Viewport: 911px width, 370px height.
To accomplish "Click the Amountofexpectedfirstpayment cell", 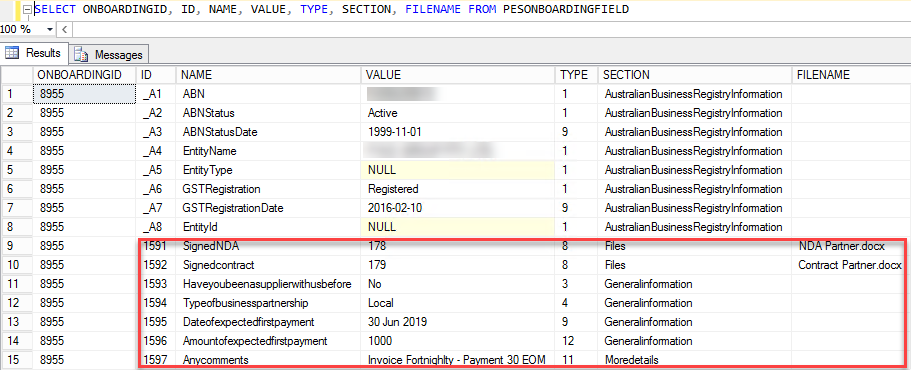I will [x=269, y=341].
